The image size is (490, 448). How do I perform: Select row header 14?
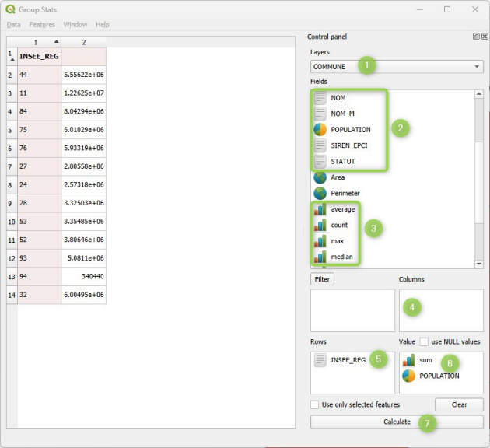12,295
